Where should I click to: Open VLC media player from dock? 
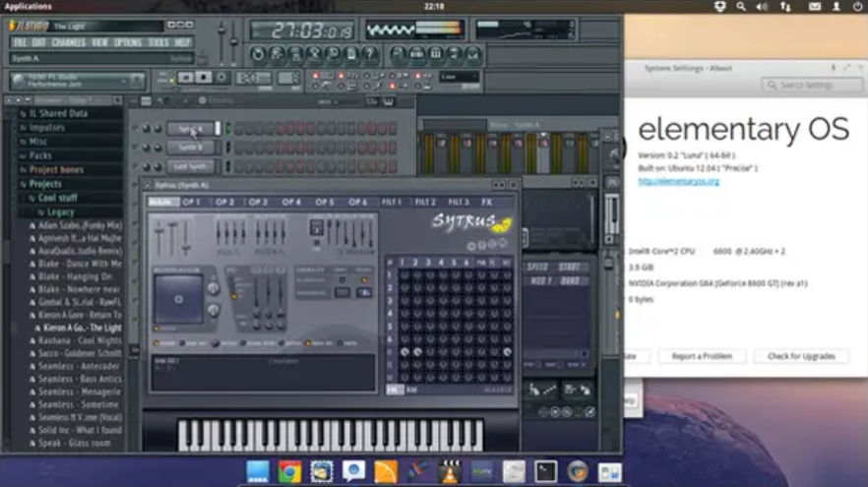[450, 472]
